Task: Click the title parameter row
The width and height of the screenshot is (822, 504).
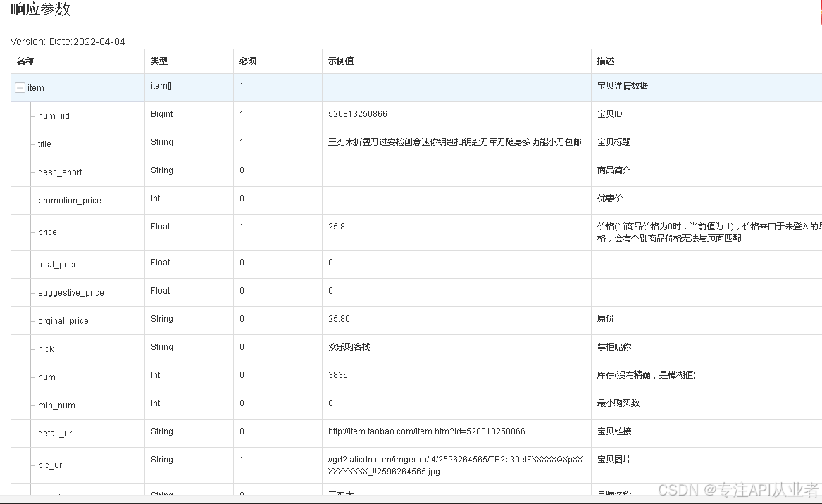Action: click(44, 144)
